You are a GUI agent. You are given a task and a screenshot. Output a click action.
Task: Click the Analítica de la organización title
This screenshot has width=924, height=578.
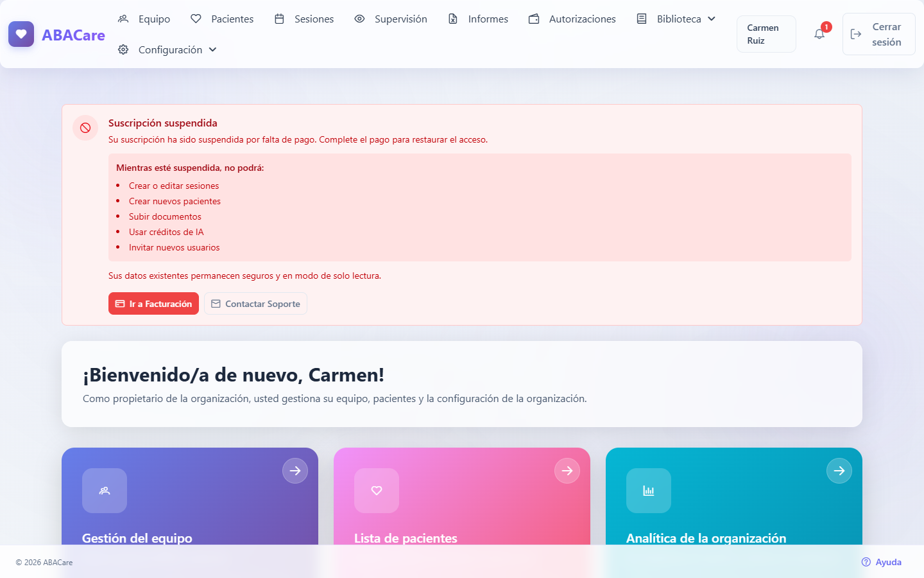click(x=706, y=538)
